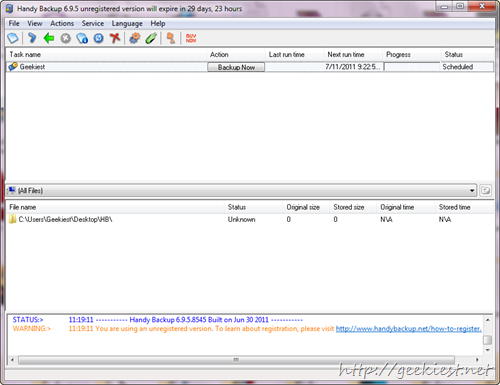Open the File menu
The width and height of the screenshot is (500, 385).
coord(14,24)
